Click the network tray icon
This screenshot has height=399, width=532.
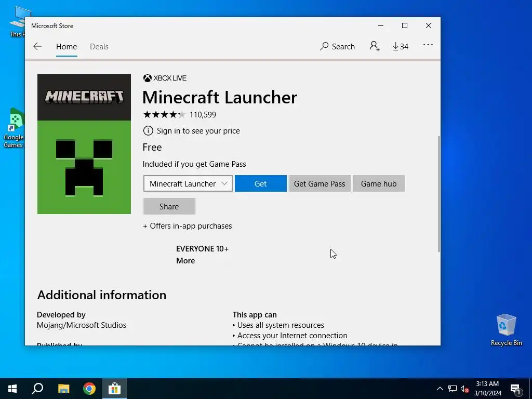pyautogui.click(x=453, y=389)
